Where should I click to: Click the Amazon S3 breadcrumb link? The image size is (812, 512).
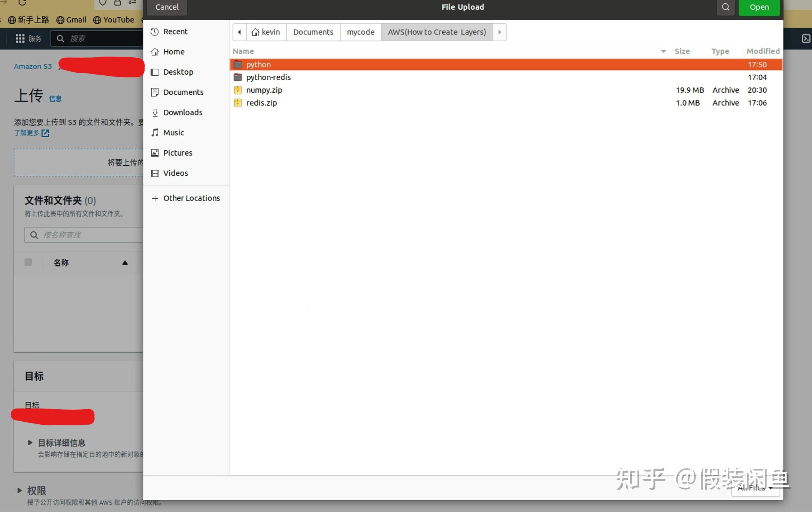[33, 66]
